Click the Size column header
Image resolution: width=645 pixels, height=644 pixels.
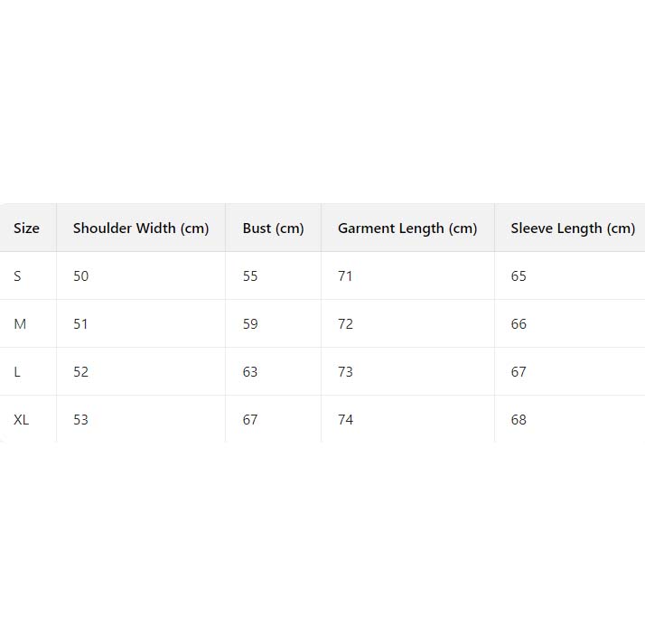tap(27, 229)
